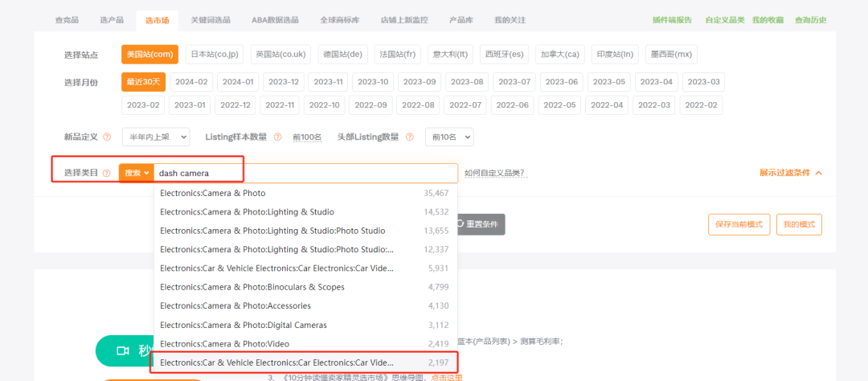Choose month 2022-12
The image size is (868, 381).
pos(235,105)
